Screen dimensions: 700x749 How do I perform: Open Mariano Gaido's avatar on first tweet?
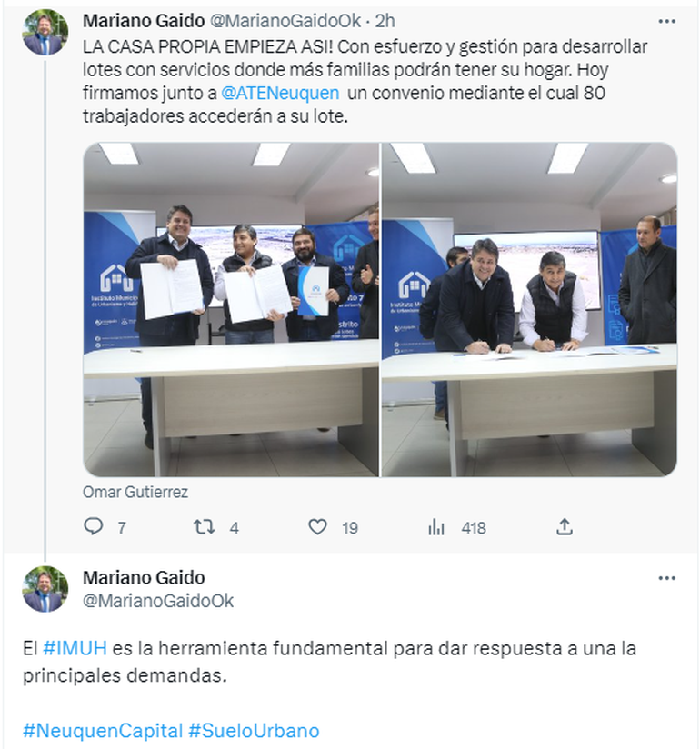[45, 33]
